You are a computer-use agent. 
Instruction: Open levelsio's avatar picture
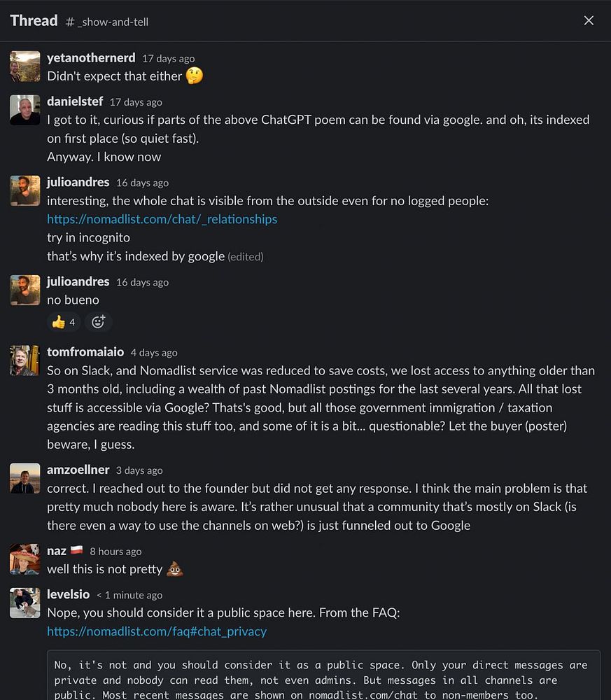(x=25, y=603)
